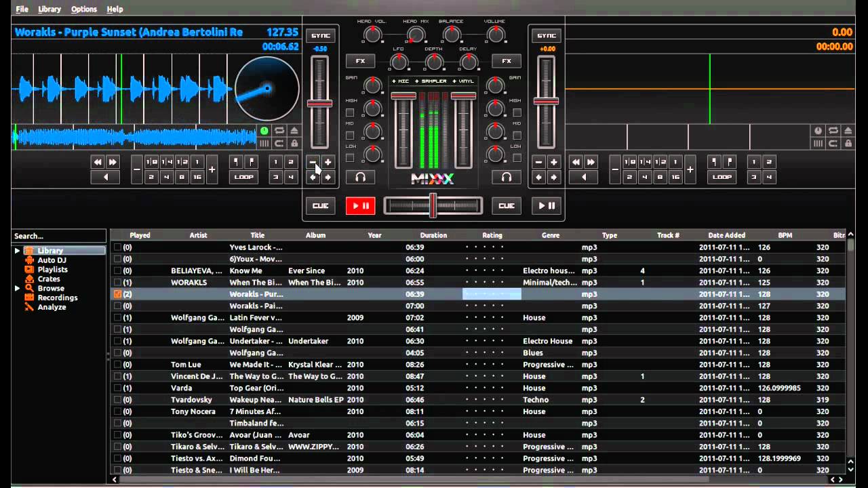Toggle right deck headphone cue button
This screenshot has width=868, height=488.
coord(507,177)
